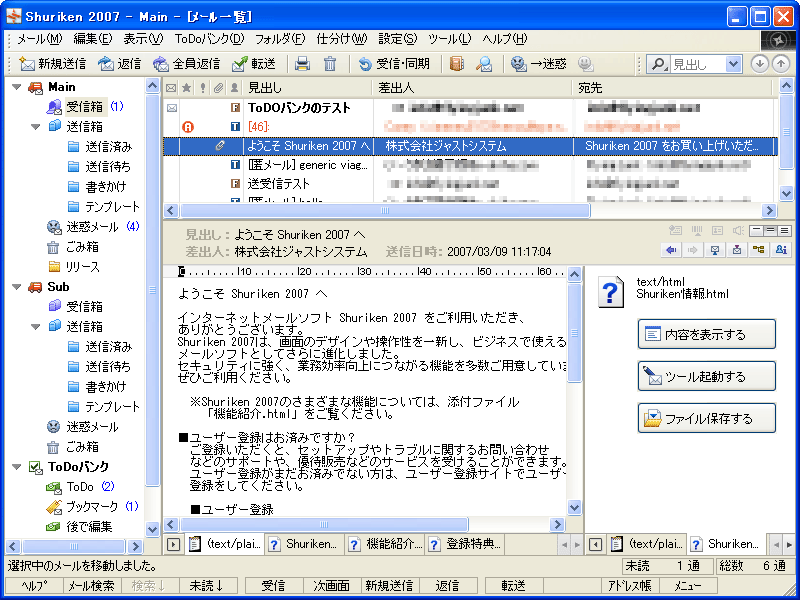Screen dimensions: 800x600
Task: Click the 未読↓ function key button
Action: tap(209, 586)
